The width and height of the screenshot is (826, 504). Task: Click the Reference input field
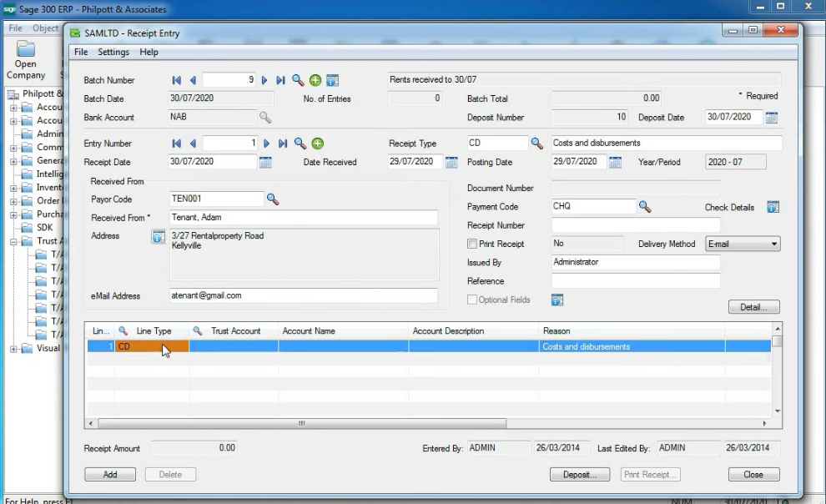tap(636, 281)
